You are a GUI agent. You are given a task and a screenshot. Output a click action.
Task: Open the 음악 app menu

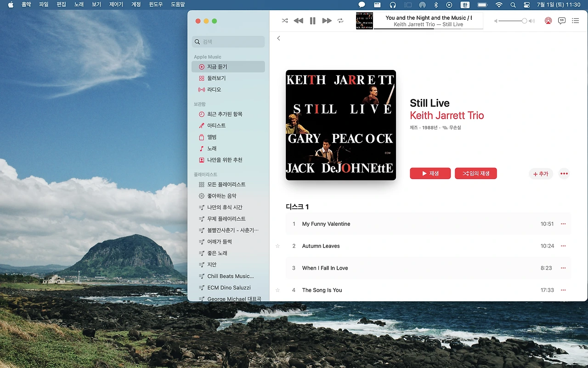26,5
